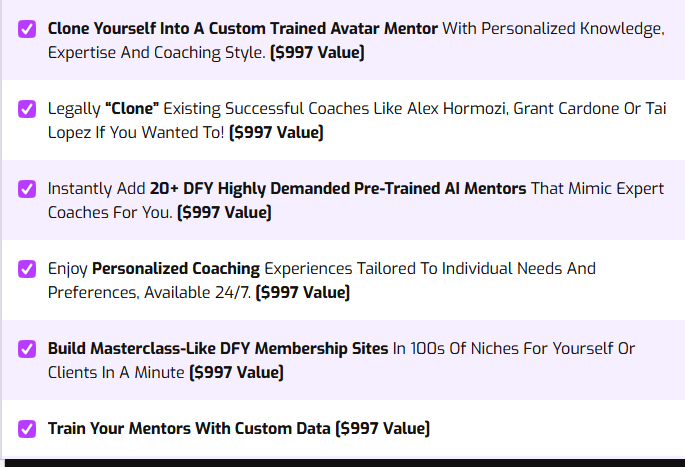Click ($997 Value) after "Clients In A Minute"
The height and width of the screenshot is (467, 685).
(x=236, y=372)
